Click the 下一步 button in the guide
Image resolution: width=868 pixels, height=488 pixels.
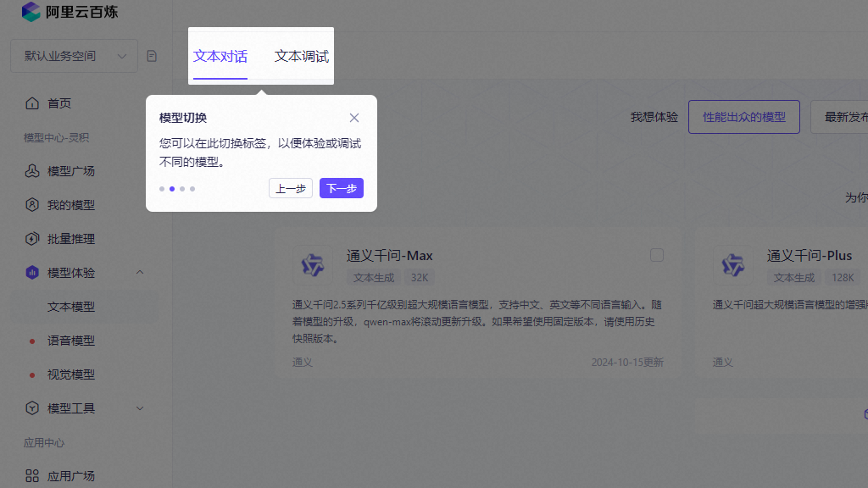(x=342, y=188)
